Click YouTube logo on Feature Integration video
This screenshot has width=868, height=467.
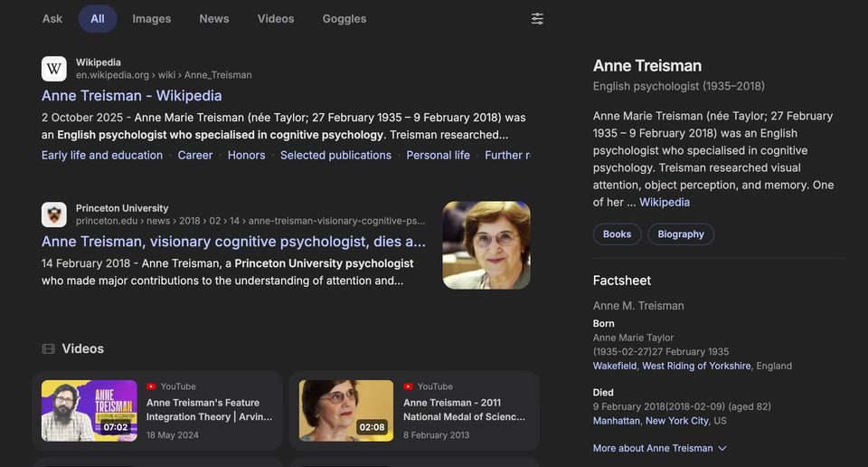(x=151, y=386)
